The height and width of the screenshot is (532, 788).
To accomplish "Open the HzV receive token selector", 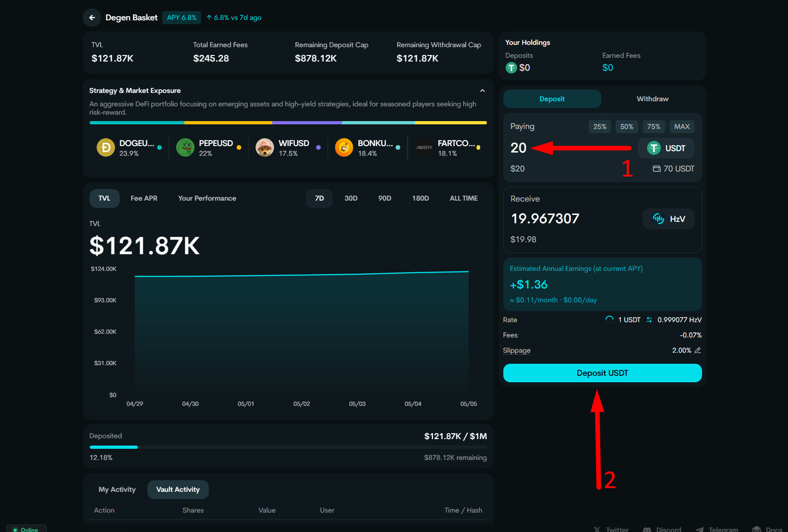I will point(668,219).
